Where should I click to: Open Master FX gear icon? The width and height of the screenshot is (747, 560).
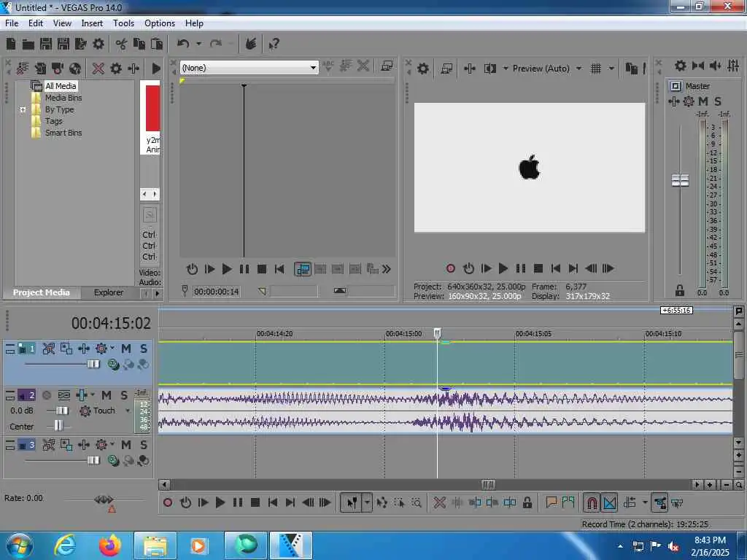689,101
